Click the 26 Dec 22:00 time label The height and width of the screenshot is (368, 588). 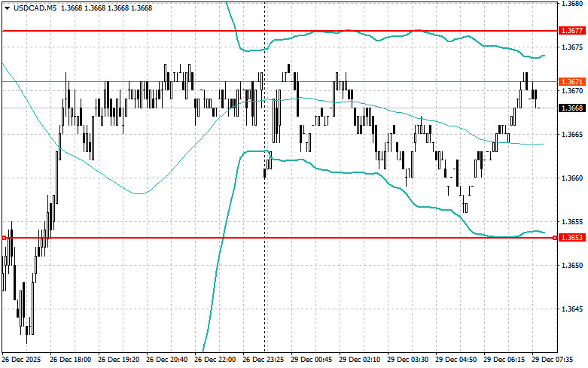pyautogui.click(x=215, y=360)
